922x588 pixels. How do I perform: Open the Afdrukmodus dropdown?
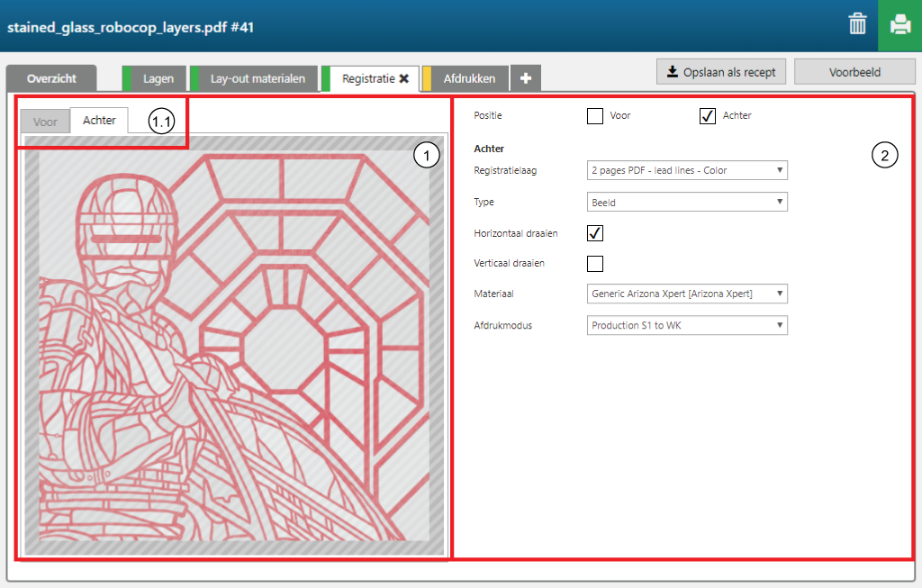(x=687, y=325)
